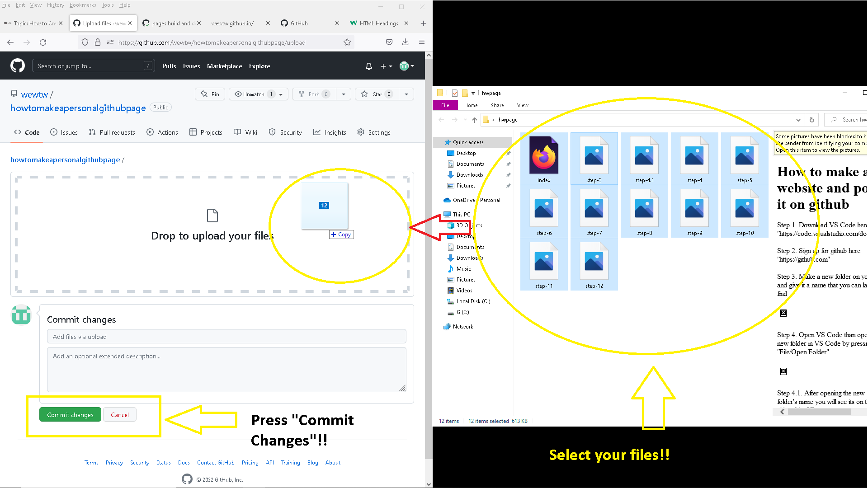Select the step-3 image file

click(x=594, y=159)
